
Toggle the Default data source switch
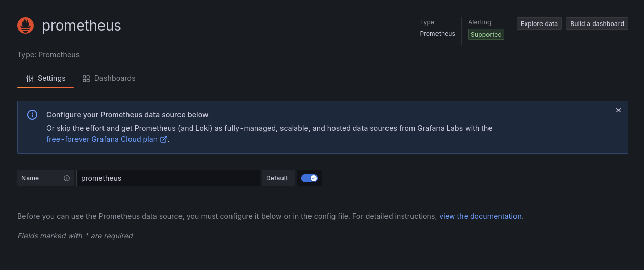309,178
